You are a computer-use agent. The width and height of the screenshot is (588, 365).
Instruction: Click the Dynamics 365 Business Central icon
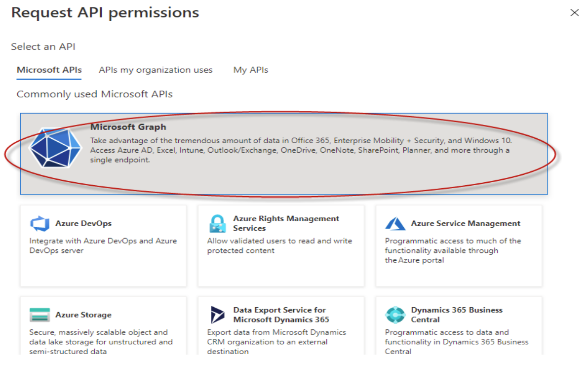tap(395, 315)
